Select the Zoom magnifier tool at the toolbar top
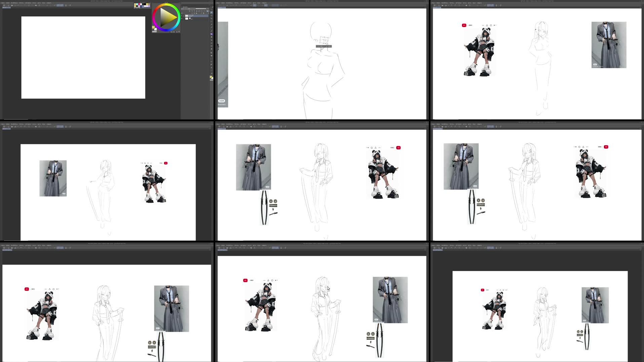644x362 pixels. [211, 9]
